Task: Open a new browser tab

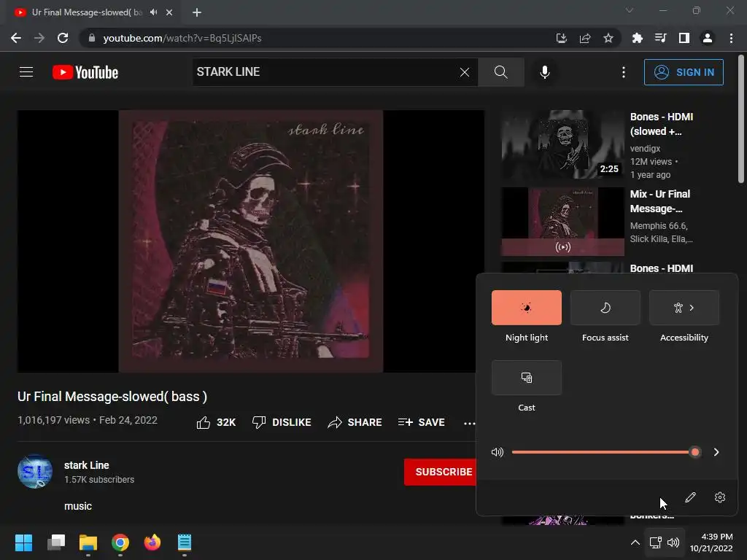Action: [x=197, y=12]
